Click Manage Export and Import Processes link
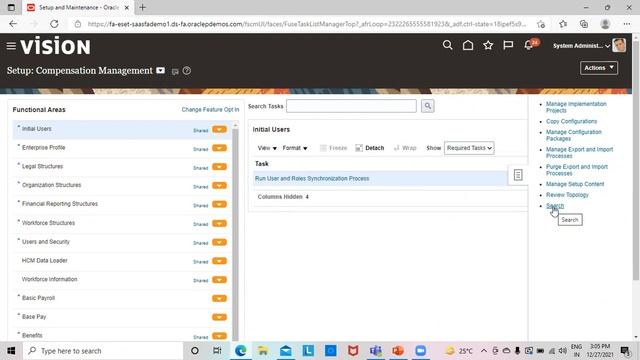The image size is (640, 360). (579, 153)
